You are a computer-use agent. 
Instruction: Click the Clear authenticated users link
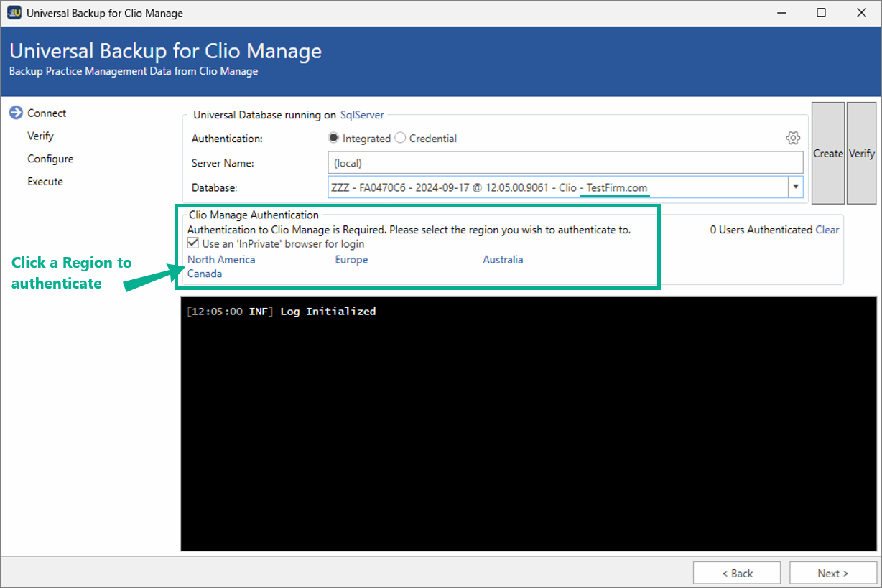pos(827,230)
